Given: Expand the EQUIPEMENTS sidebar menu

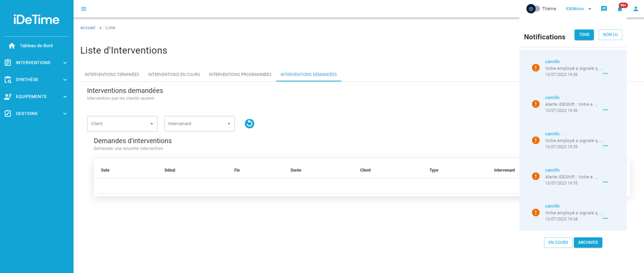Looking at the screenshot, I should [36, 97].
